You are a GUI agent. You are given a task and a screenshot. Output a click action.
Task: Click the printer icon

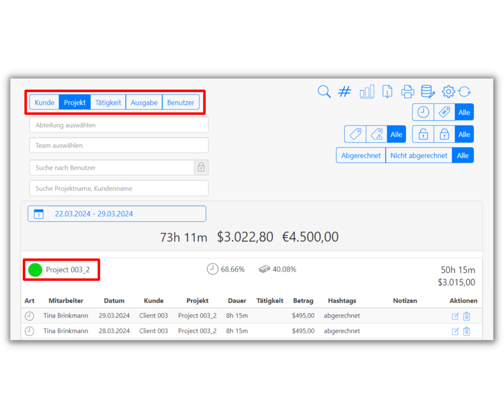pos(408,91)
